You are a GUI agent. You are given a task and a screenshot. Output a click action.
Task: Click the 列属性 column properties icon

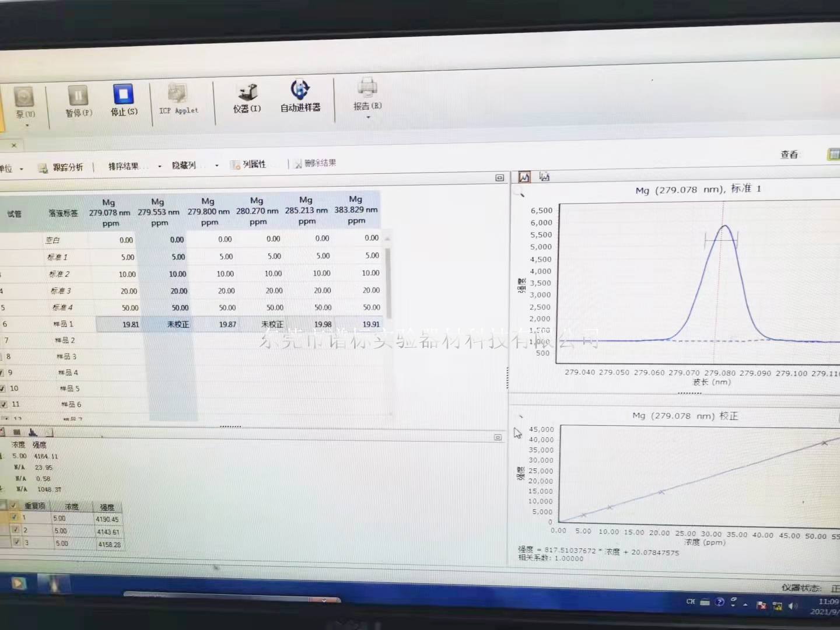(x=236, y=165)
